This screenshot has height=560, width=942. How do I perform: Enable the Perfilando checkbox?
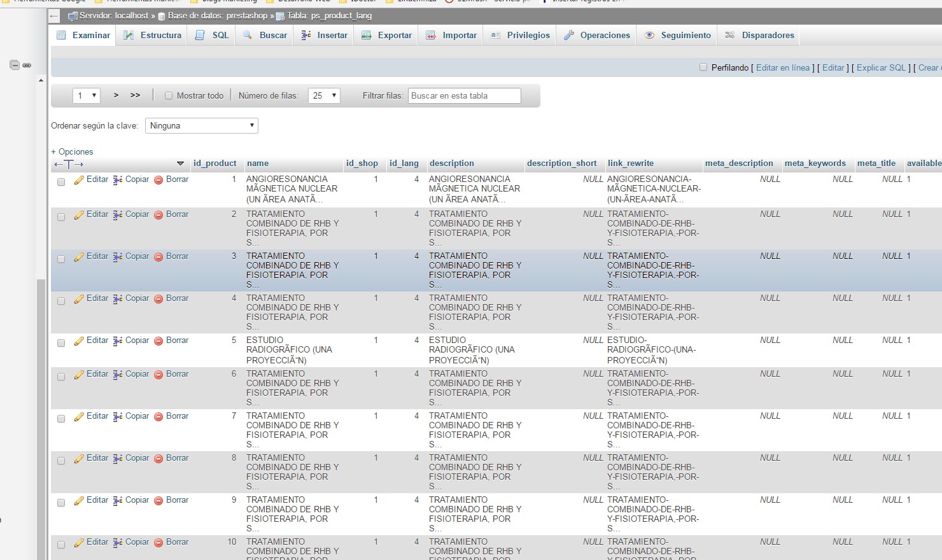tap(703, 67)
